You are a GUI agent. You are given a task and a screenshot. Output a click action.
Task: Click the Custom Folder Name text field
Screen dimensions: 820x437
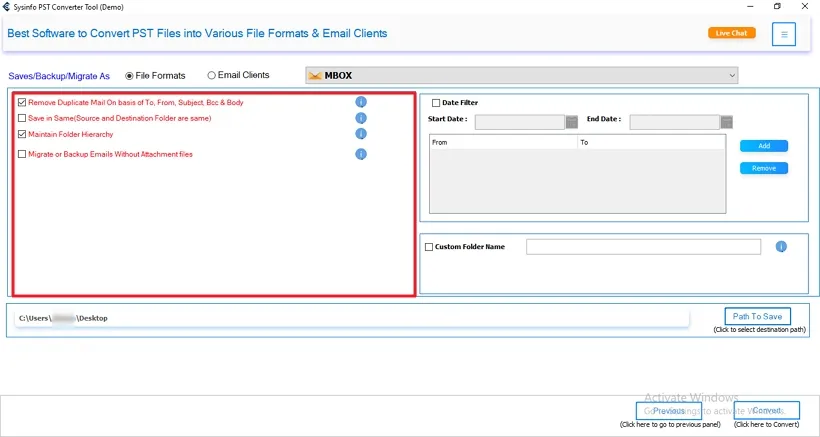643,247
